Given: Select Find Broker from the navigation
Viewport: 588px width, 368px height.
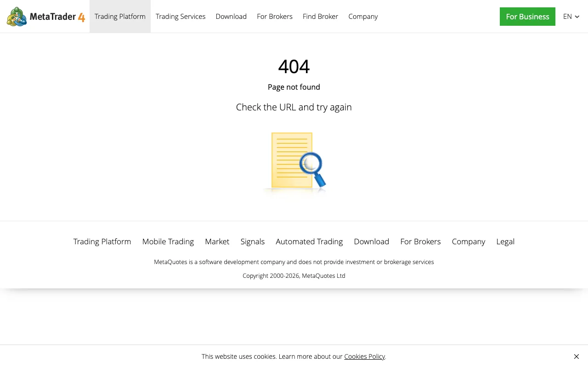Looking at the screenshot, I should [x=320, y=16].
